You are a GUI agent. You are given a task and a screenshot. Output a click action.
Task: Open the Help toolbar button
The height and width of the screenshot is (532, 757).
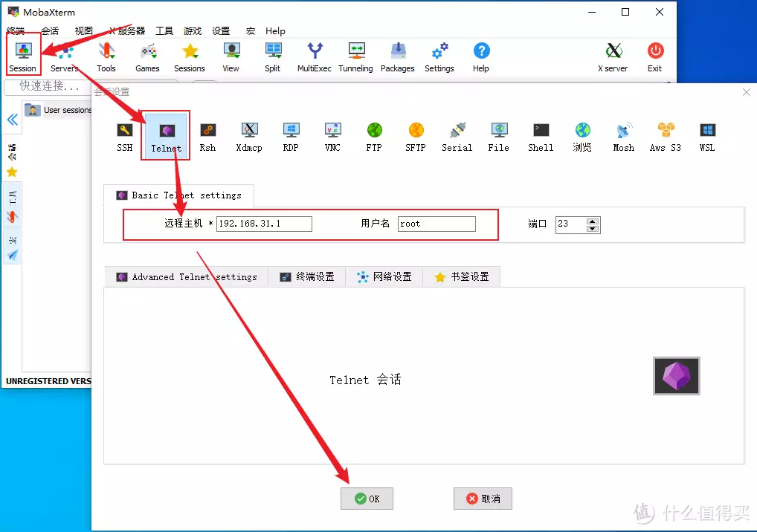(x=481, y=57)
